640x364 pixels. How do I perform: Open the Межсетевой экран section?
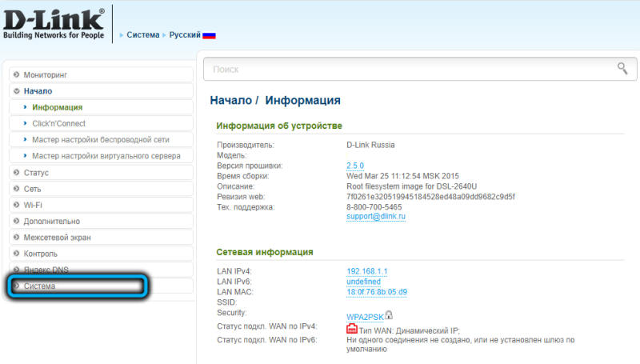[57, 237]
